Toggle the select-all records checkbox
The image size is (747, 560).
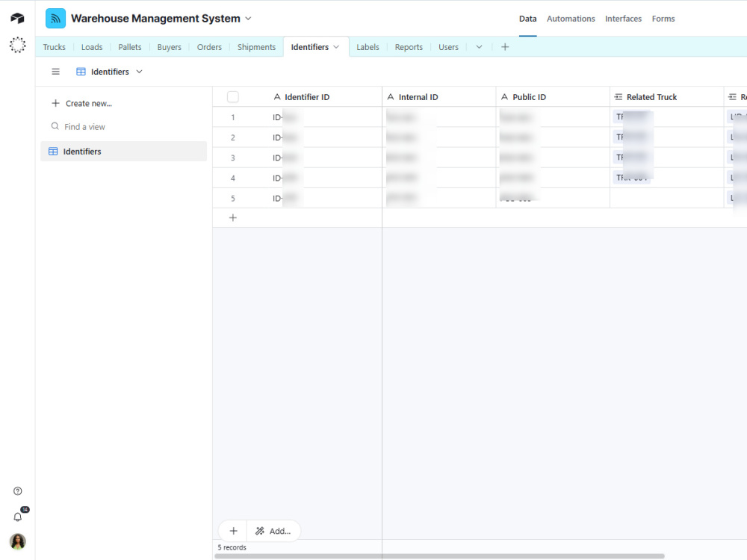233,96
